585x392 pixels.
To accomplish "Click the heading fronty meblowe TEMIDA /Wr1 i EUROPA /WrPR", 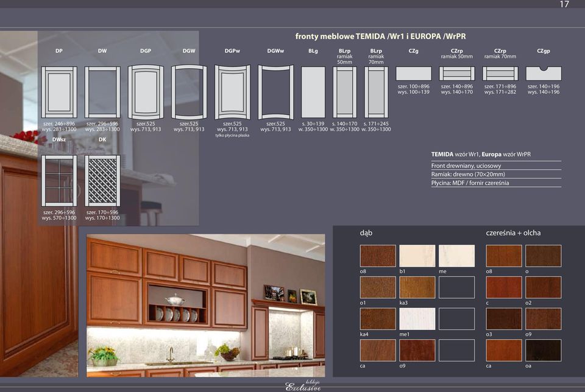I will coord(380,37).
